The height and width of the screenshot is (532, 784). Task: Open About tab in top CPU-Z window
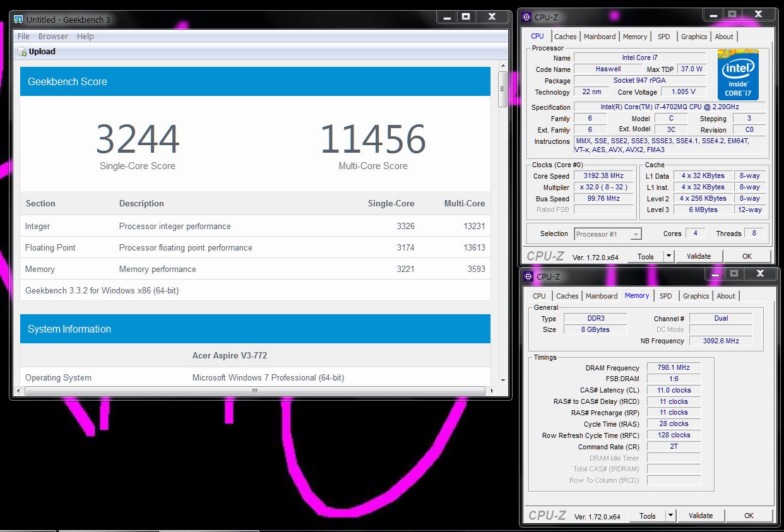(x=724, y=37)
